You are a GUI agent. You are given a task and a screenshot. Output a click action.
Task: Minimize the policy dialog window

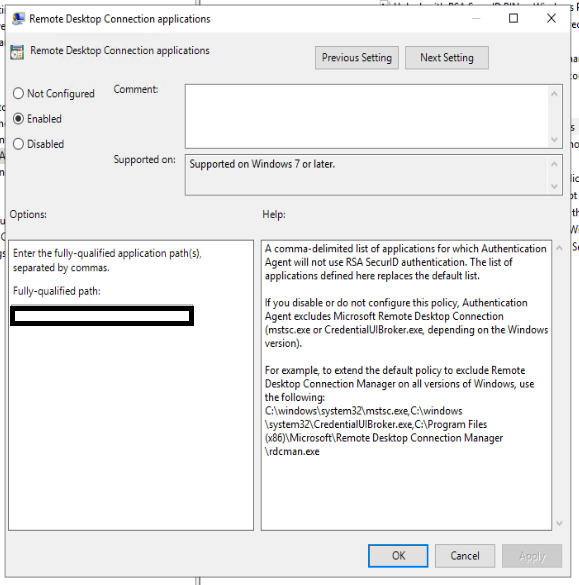(x=476, y=18)
